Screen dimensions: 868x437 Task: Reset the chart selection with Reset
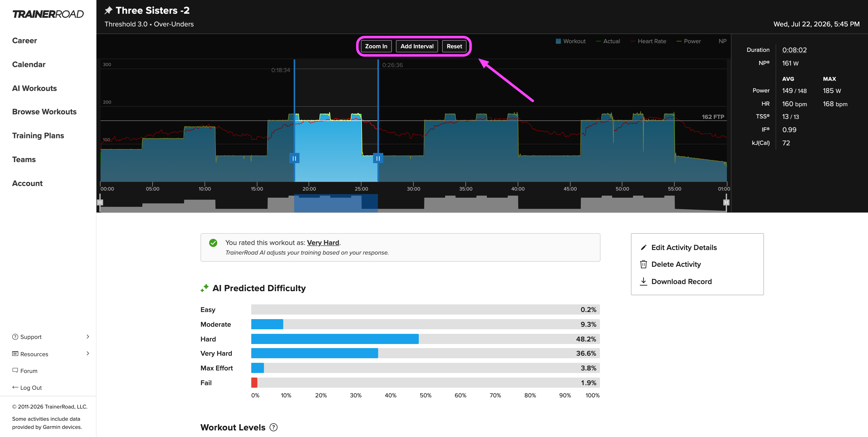coord(454,46)
